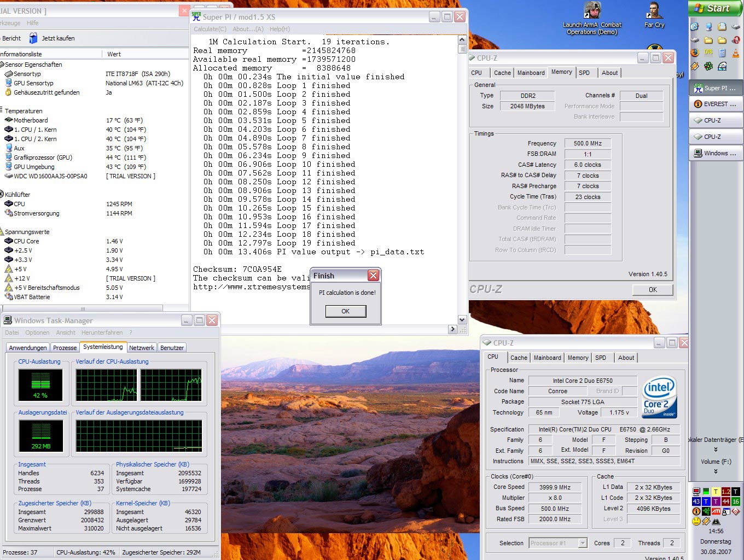Launch VLC media player cone icon

pyautogui.click(x=736, y=53)
